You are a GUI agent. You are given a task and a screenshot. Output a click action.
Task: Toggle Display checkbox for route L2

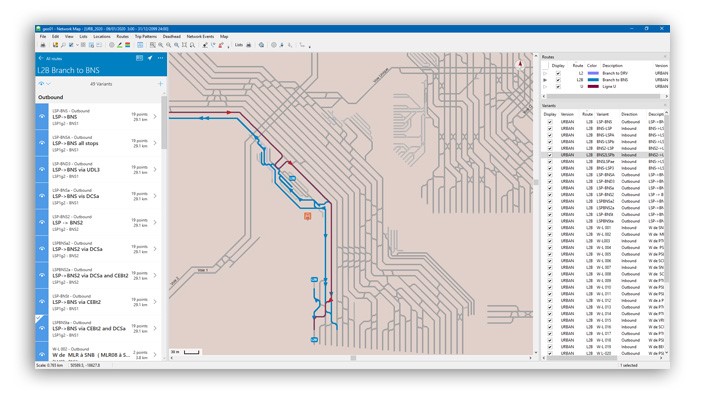tap(558, 73)
